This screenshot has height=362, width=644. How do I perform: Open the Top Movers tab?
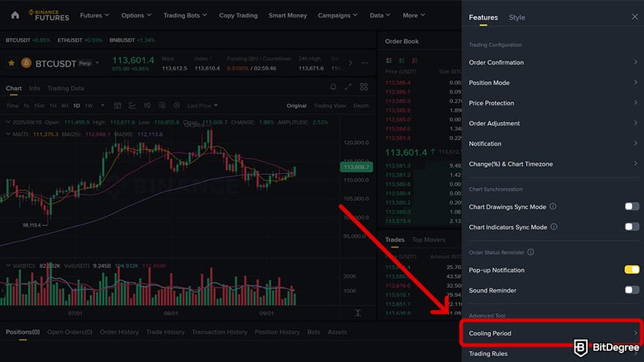tap(428, 240)
